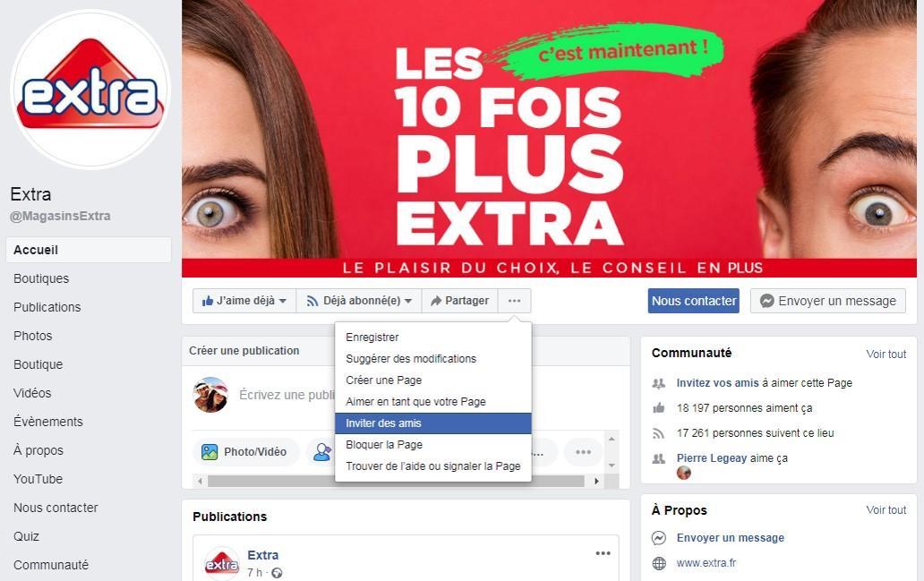Click the tag friends icon in the composer

coord(322,452)
